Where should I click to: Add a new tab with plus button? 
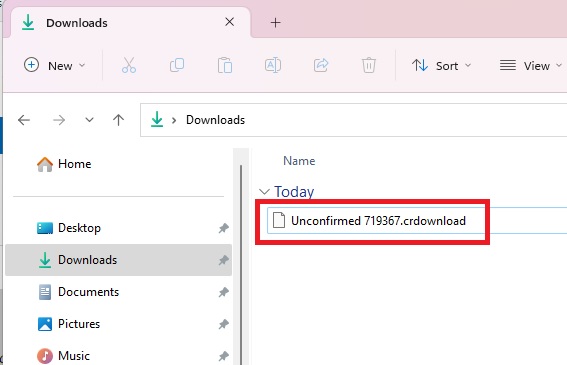[276, 23]
